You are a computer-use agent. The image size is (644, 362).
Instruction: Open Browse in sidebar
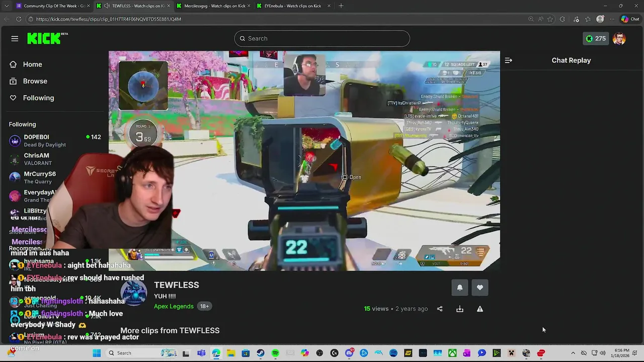[35, 81]
